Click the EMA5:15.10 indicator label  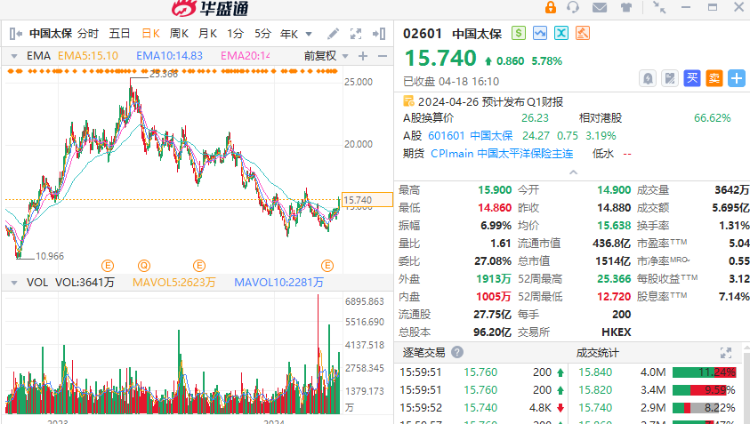coord(88,56)
